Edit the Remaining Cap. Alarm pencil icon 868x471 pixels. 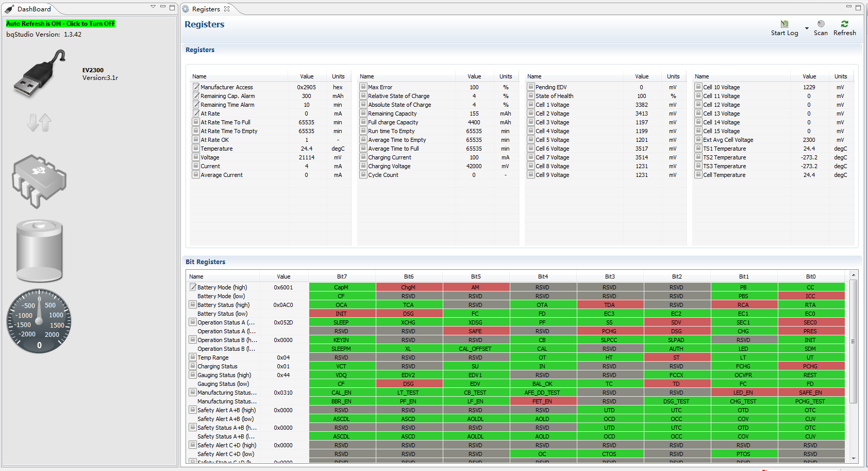196,96
